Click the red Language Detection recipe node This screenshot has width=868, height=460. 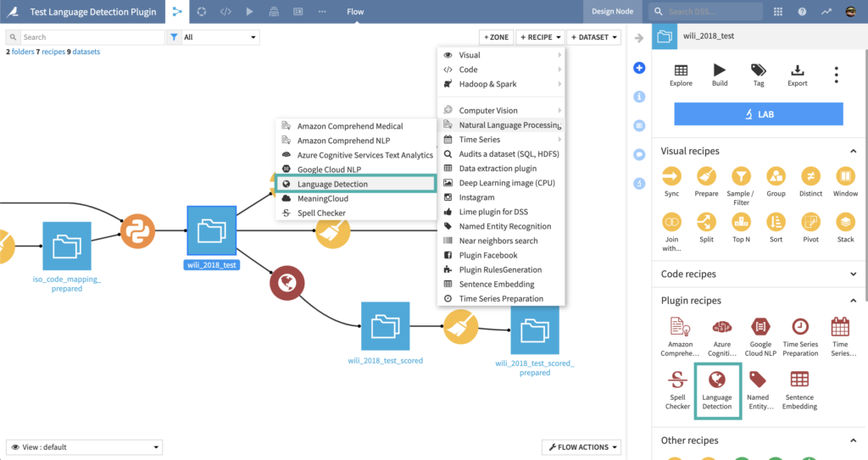(x=287, y=283)
